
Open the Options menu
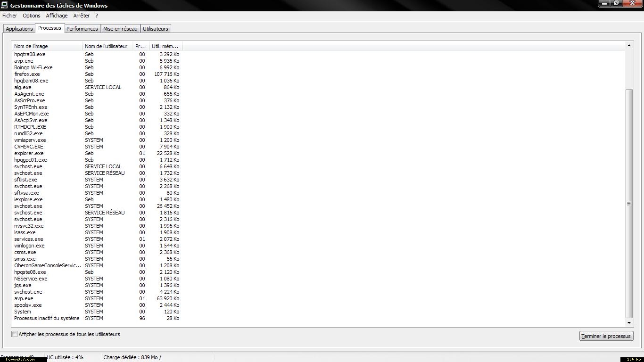[32, 16]
